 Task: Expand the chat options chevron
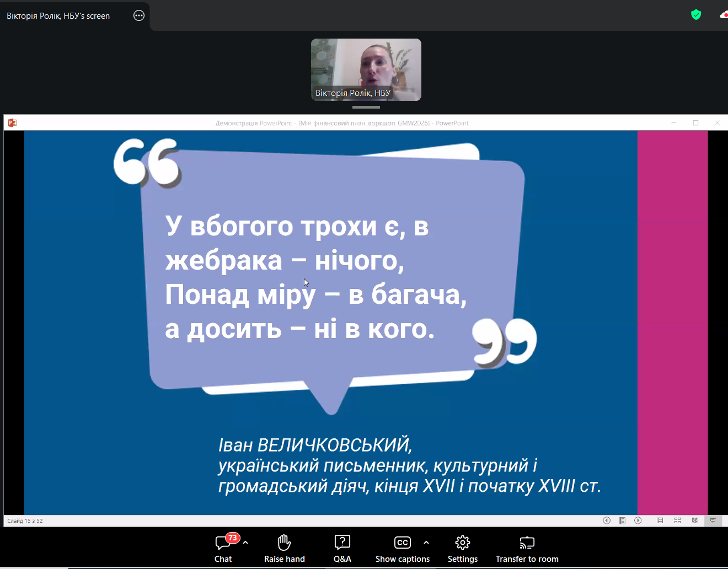pyautogui.click(x=245, y=543)
